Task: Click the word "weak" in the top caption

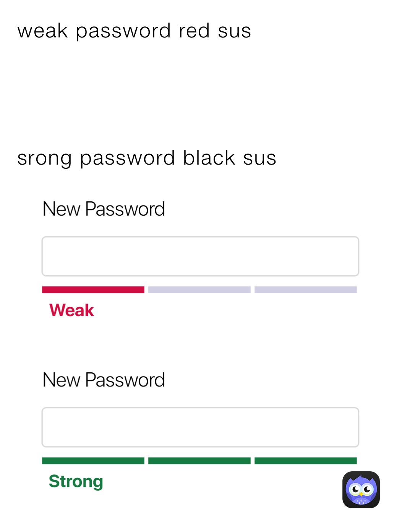Action: pyautogui.click(x=42, y=31)
